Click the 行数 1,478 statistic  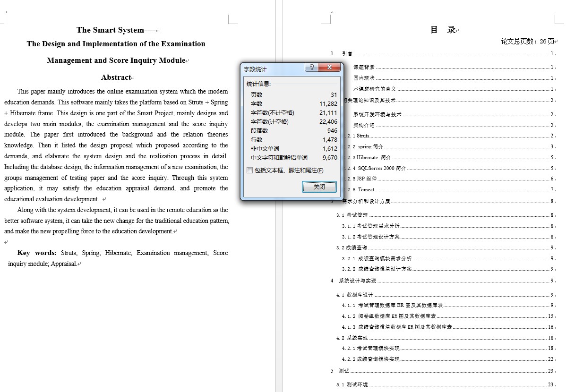[x=293, y=139]
